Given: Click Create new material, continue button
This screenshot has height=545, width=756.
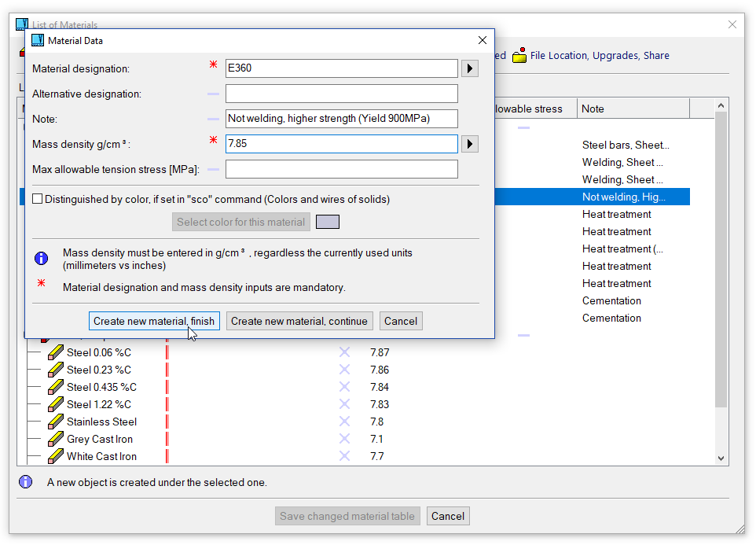Looking at the screenshot, I should coord(299,321).
